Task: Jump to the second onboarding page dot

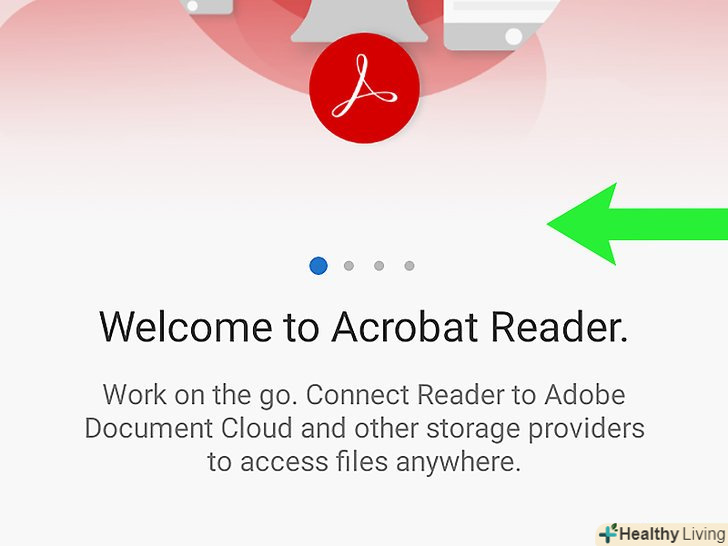Action: (349, 266)
